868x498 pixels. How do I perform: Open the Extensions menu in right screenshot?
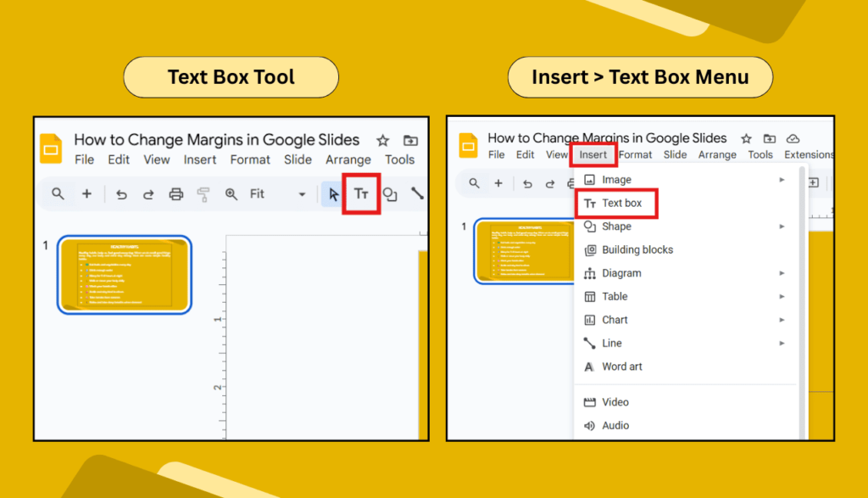[808, 154]
